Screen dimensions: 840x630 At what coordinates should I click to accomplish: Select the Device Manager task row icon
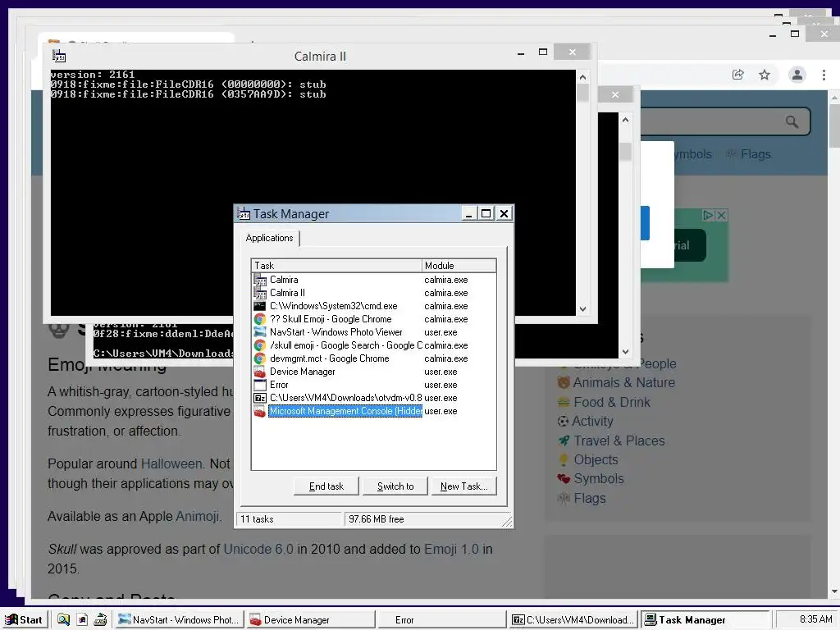tap(260, 372)
